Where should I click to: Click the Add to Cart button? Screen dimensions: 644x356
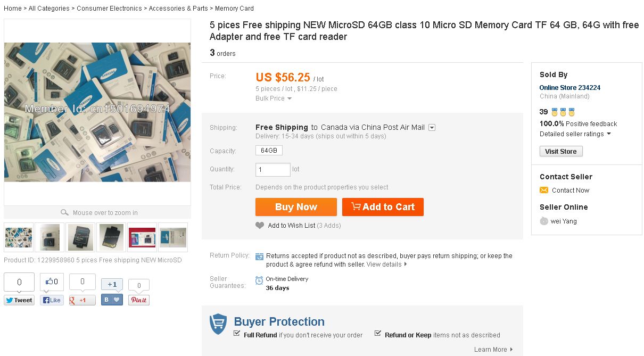(x=383, y=207)
